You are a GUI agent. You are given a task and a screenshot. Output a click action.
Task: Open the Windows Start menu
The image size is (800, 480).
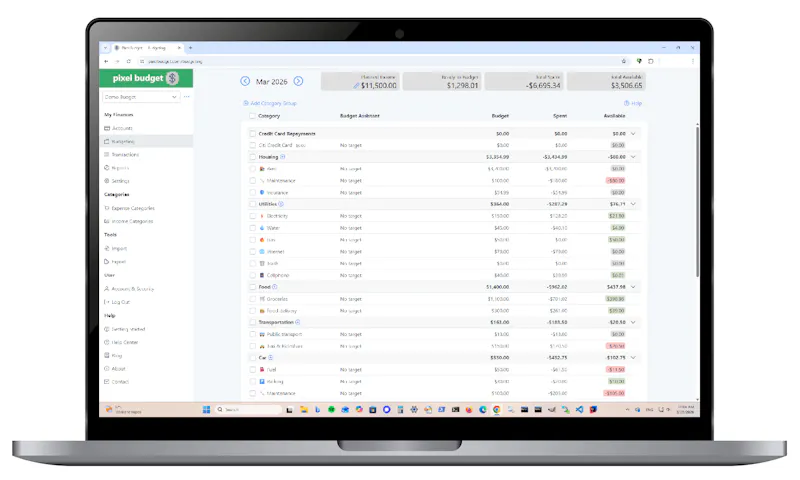click(x=206, y=410)
